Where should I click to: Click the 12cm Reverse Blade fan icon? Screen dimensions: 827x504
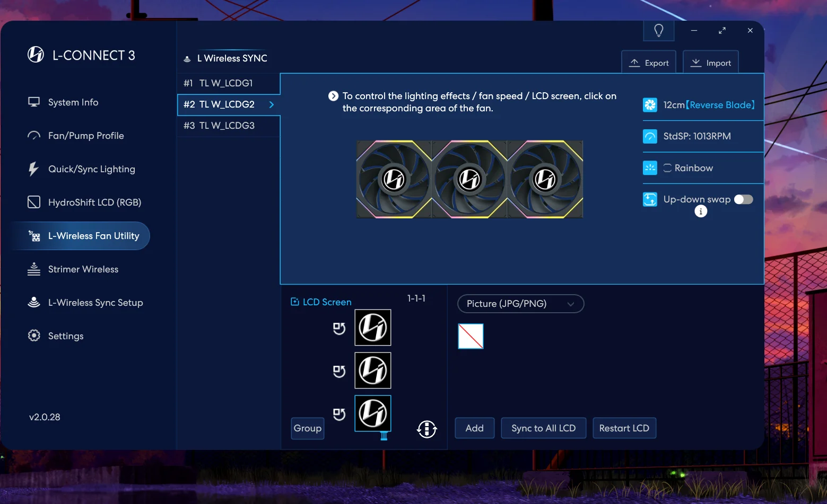click(x=650, y=105)
